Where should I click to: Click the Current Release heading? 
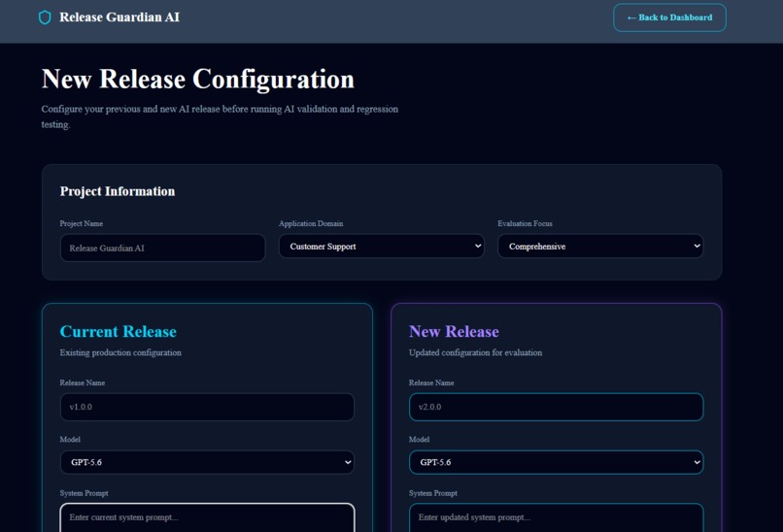(118, 331)
